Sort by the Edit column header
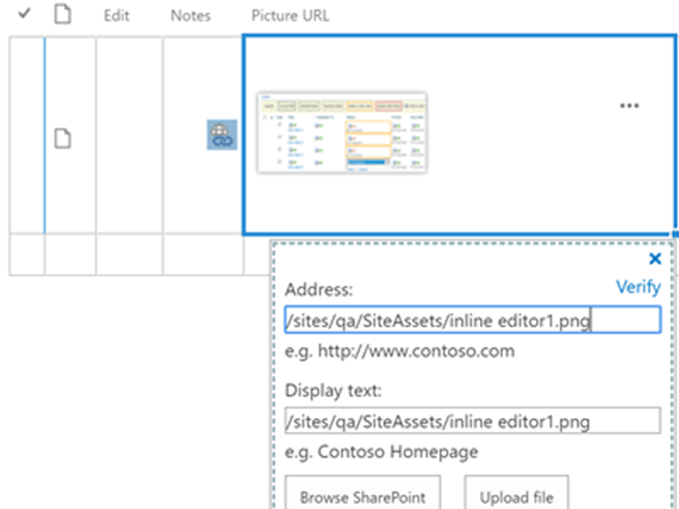This screenshot has height=509, width=679. 116,16
